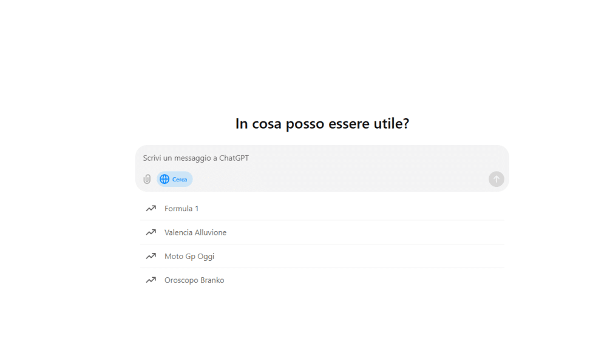Click trending arrow icon beside Oroscopo Branko
This screenshot has width=607, height=364.
pyautogui.click(x=151, y=280)
